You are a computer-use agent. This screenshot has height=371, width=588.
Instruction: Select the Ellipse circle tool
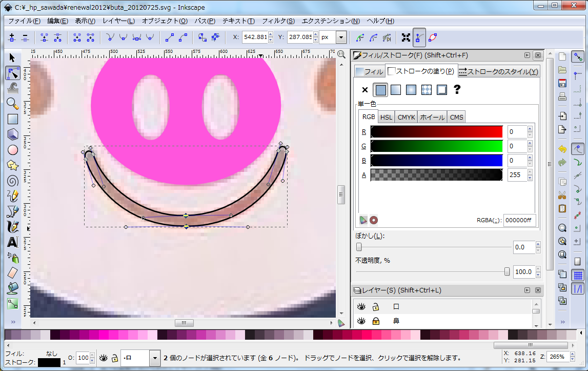coord(12,150)
